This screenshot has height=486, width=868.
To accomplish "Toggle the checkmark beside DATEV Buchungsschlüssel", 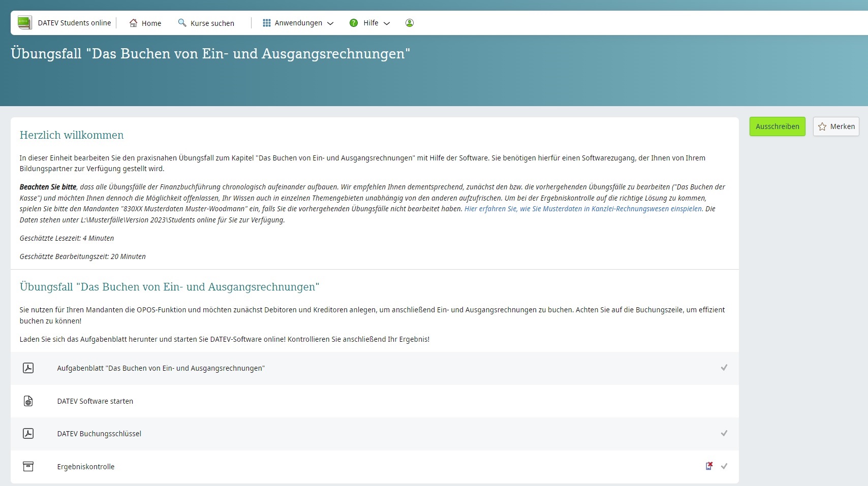I will tap(724, 433).
